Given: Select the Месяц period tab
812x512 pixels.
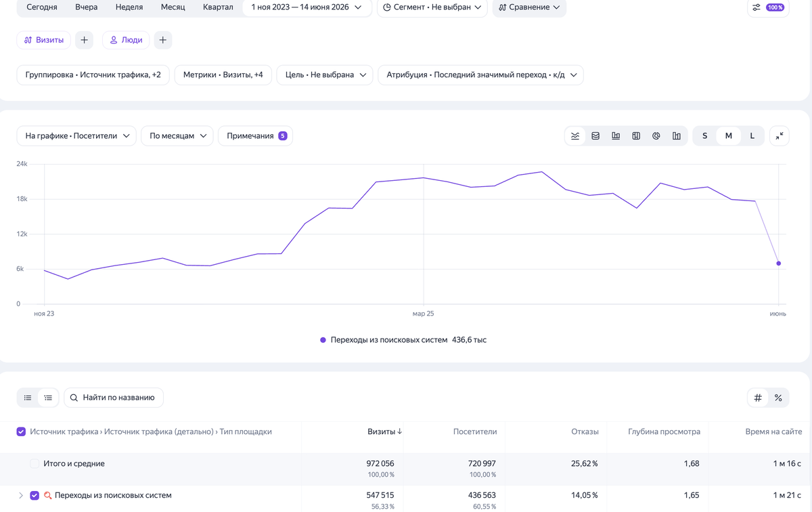Looking at the screenshot, I should click(173, 7).
